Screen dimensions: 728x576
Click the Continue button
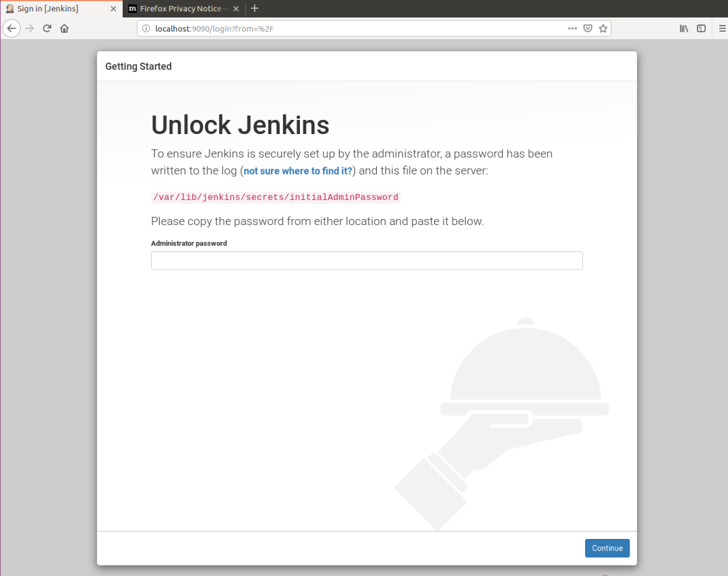[x=607, y=548]
